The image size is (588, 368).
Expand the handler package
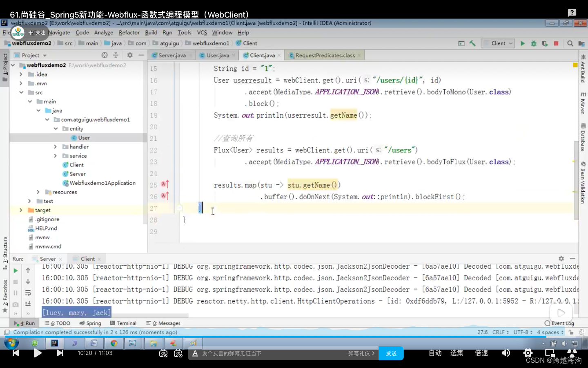point(56,146)
